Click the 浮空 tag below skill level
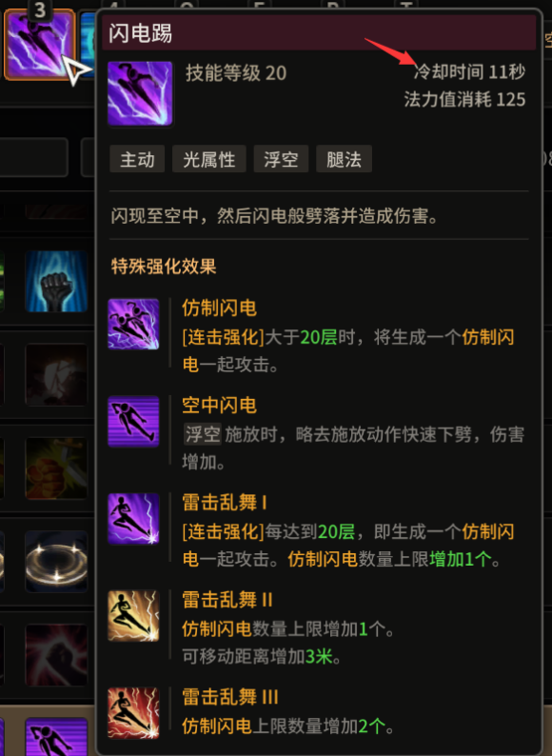This screenshot has width=552, height=756. [281, 159]
